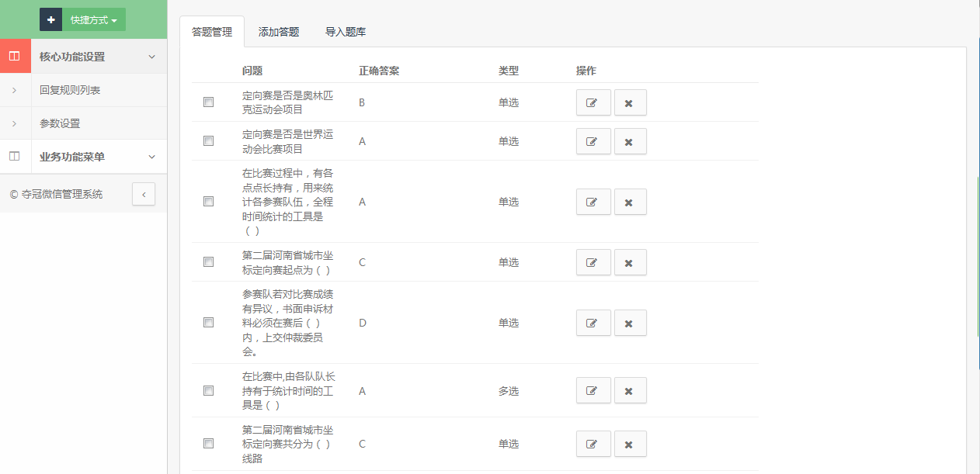Click the 正确答案 column header
This screenshot has width=980, height=474.
point(379,71)
